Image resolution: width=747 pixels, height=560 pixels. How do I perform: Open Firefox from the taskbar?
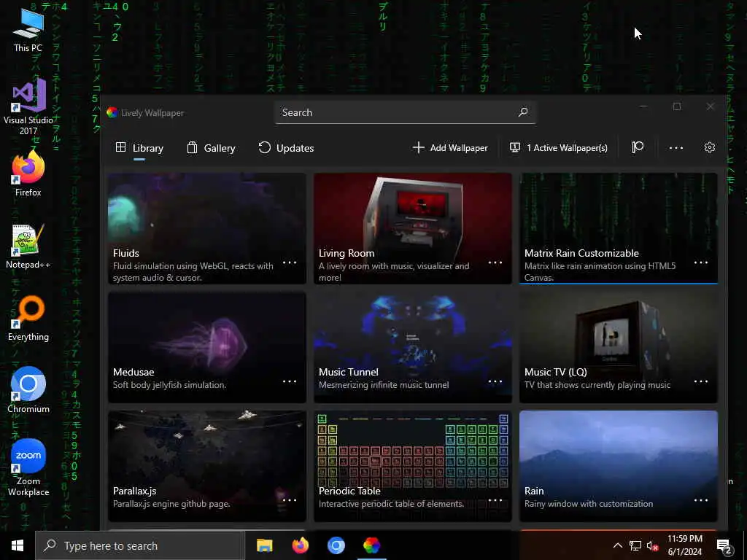point(300,545)
